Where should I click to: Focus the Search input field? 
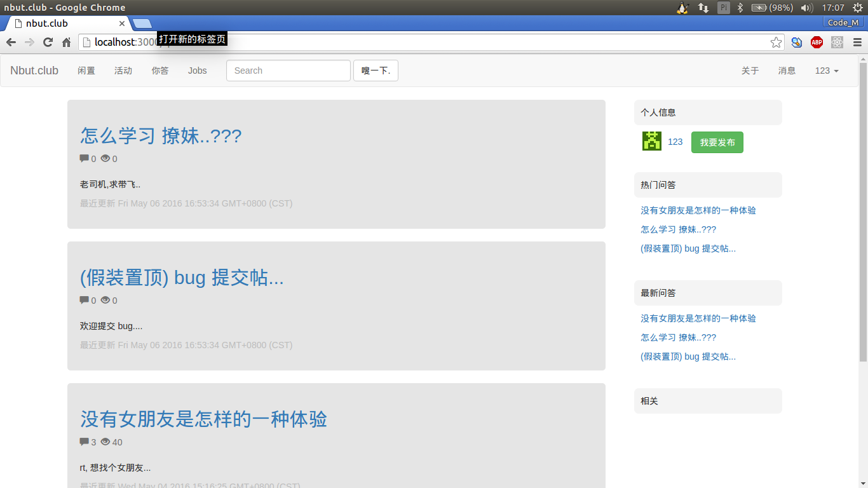(x=288, y=71)
